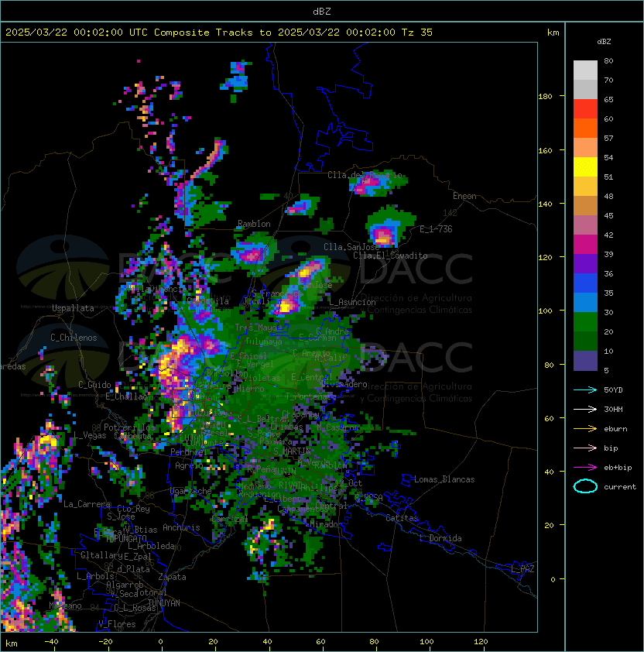Image resolution: width=644 pixels, height=652 pixels.
Task: Select the slate 5-10 dBZ legend swatch
Action: click(x=585, y=361)
